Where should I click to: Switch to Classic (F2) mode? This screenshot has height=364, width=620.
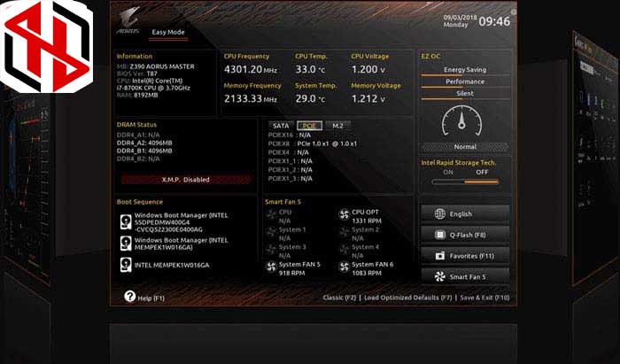point(339,298)
